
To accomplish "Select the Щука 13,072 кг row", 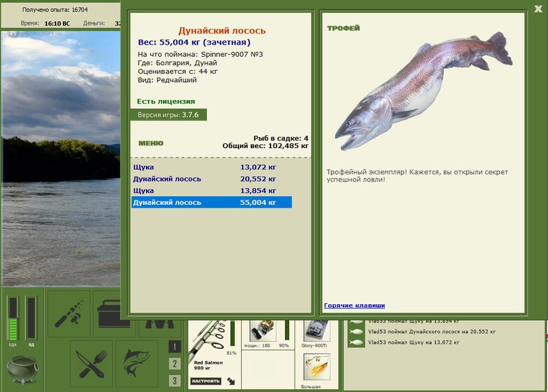I will [x=212, y=167].
